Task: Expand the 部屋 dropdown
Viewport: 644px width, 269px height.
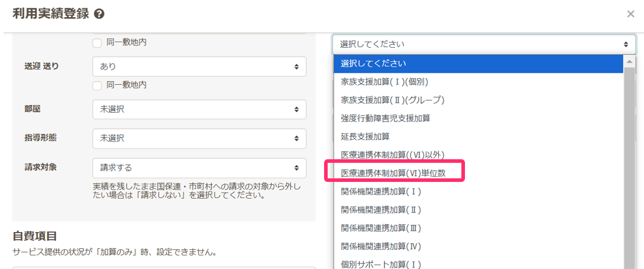Action: point(199,109)
